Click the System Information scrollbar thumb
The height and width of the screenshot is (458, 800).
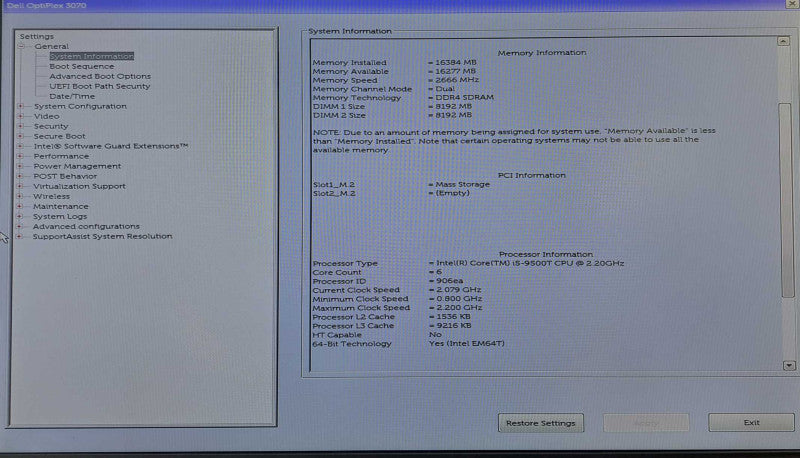click(786, 200)
